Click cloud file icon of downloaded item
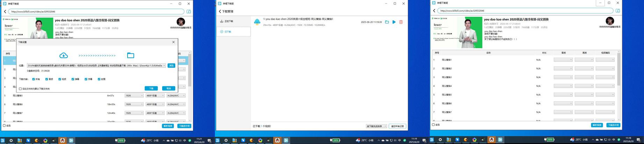The image size is (644, 144). (257, 22)
